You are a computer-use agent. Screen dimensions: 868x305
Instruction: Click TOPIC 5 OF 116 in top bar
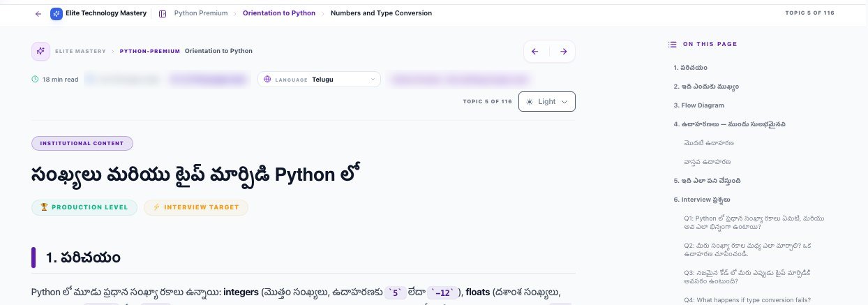point(810,13)
